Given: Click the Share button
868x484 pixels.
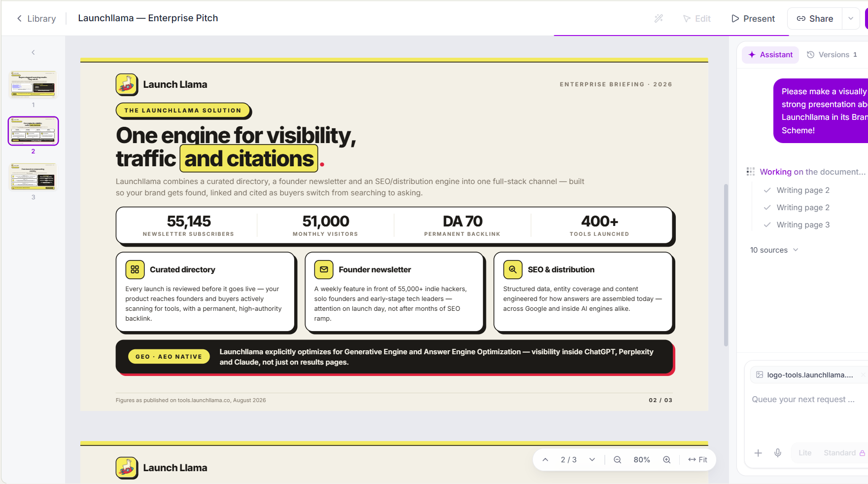Looking at the screenshot, I should (815, 18).
